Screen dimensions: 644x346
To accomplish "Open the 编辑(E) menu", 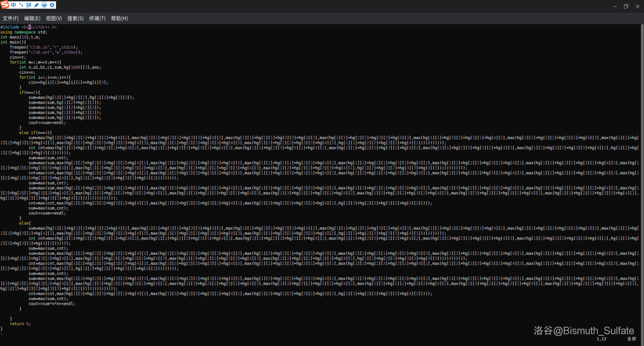I will click(32, 18).
